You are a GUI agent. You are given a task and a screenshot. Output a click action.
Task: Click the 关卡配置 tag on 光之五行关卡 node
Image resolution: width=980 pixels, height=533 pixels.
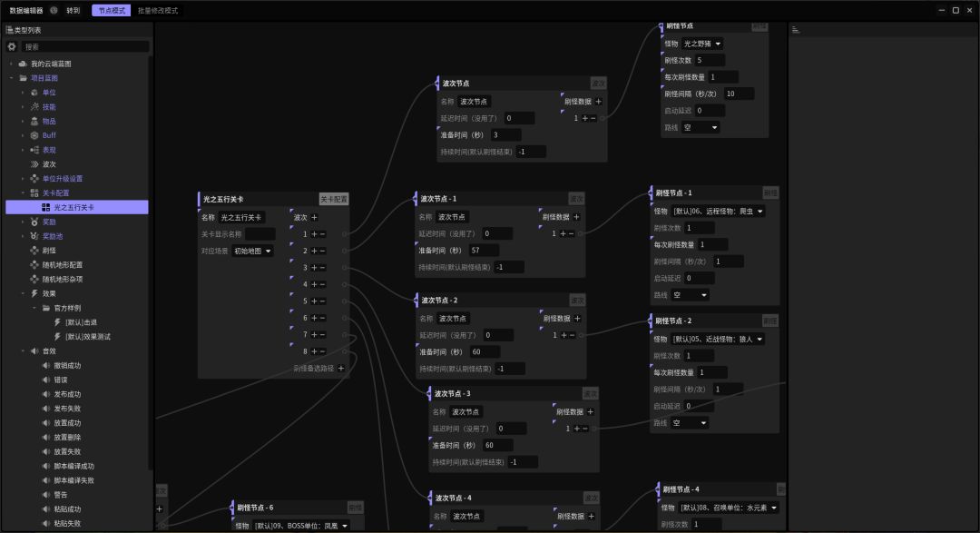pos(334,199)
